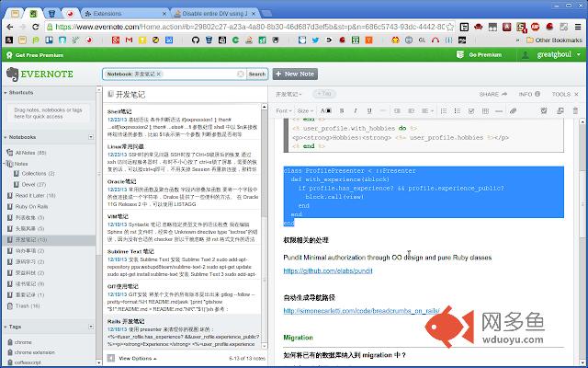Image resolution: width=588 pixels, height=368 pixels.
Task: Open the INFO panel
Action: pos(529,94)
